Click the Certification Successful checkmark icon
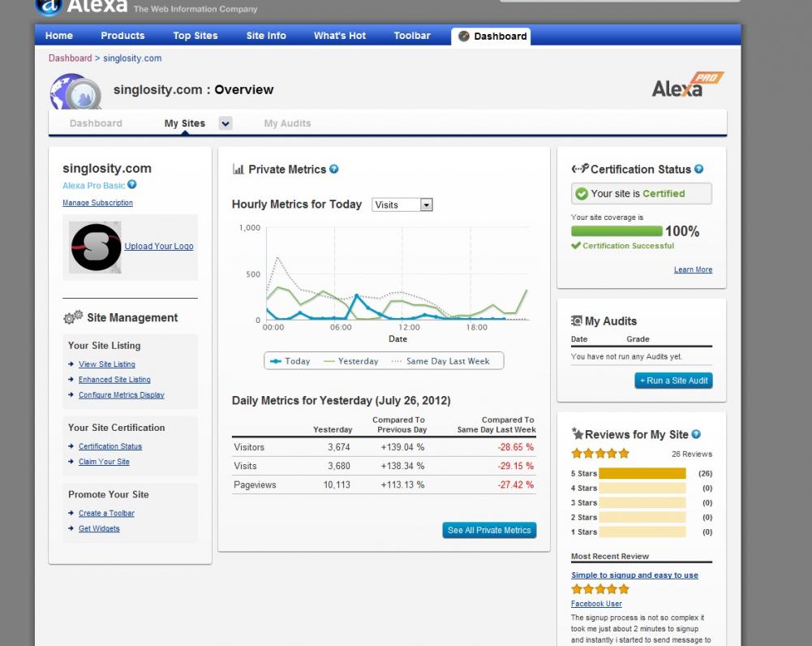The image size is (812, 646). tap(576, 246)
